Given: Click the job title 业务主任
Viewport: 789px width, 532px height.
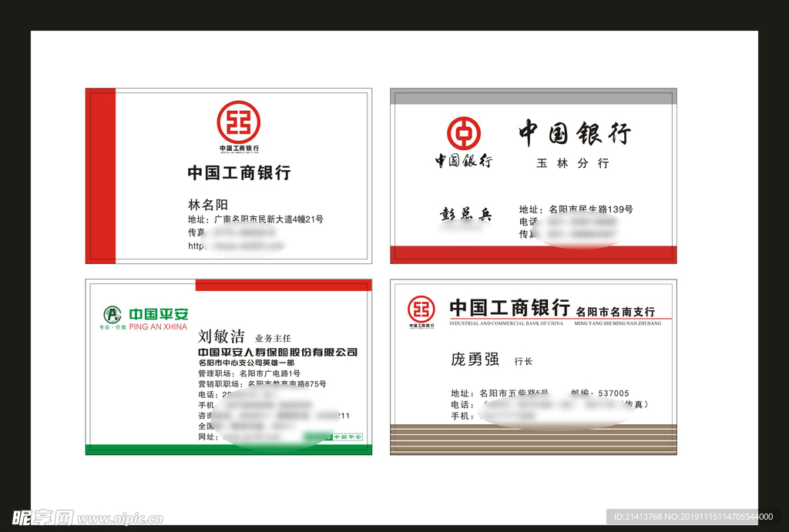Looking at the screenshot, I should tap(273, 338).
